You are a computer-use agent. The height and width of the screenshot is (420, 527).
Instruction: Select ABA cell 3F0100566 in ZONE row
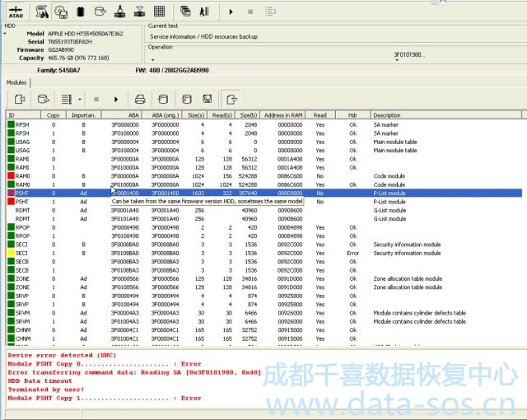pos(125,287)
